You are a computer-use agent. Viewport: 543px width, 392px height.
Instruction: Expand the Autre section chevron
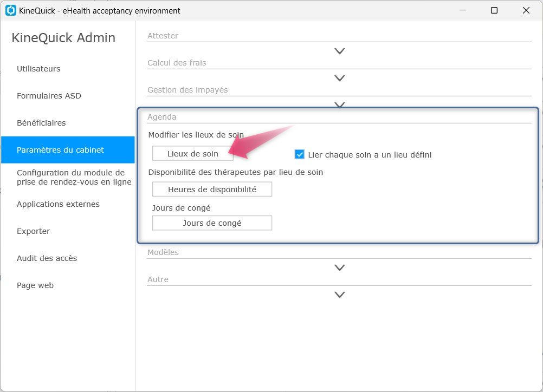click(340, 295)
